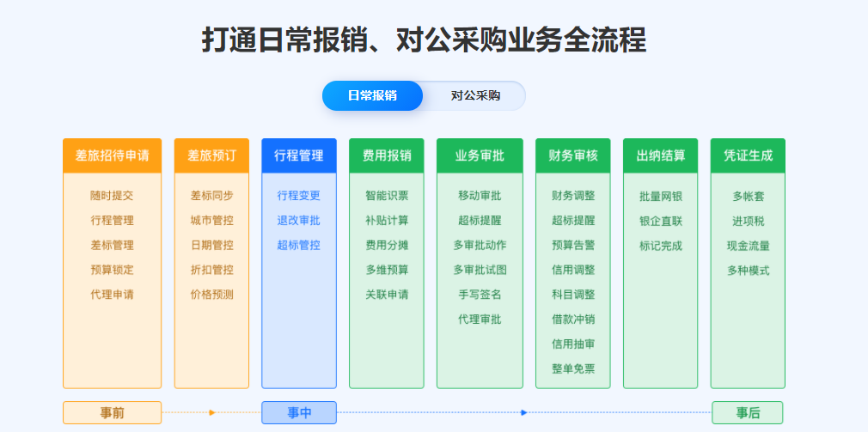This screenshot has height=432, width=868.
Task: Open the 差旅预订 column header
Action: click(211, 155)
